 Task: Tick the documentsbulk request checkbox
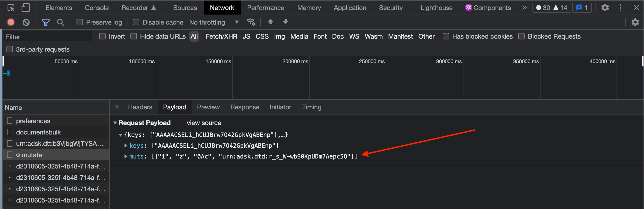tap(10, 132)
